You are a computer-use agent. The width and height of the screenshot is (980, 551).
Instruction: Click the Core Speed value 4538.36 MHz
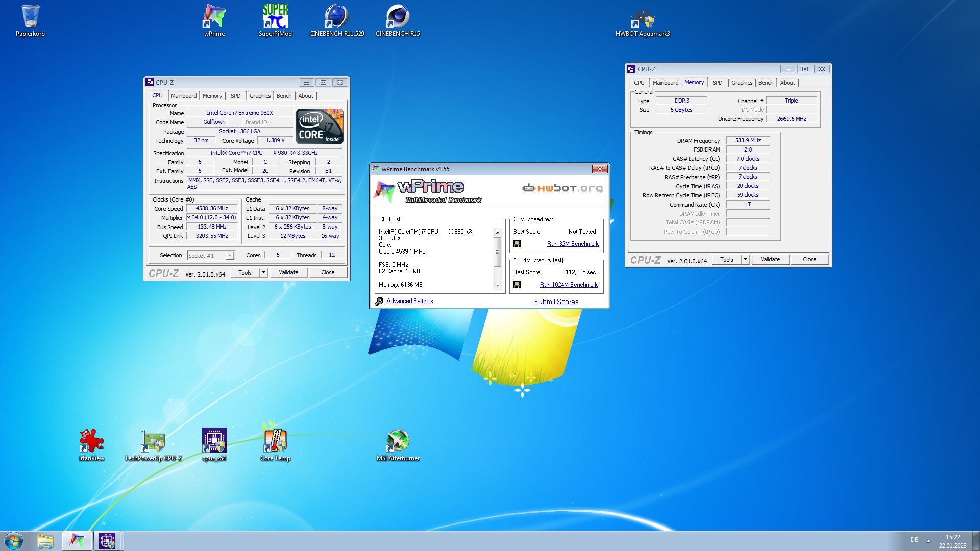(x=212, y=208)
